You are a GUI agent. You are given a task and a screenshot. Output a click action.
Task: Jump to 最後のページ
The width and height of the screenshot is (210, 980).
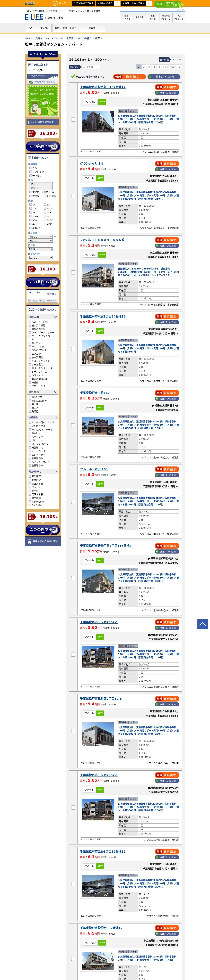point(172,67)
